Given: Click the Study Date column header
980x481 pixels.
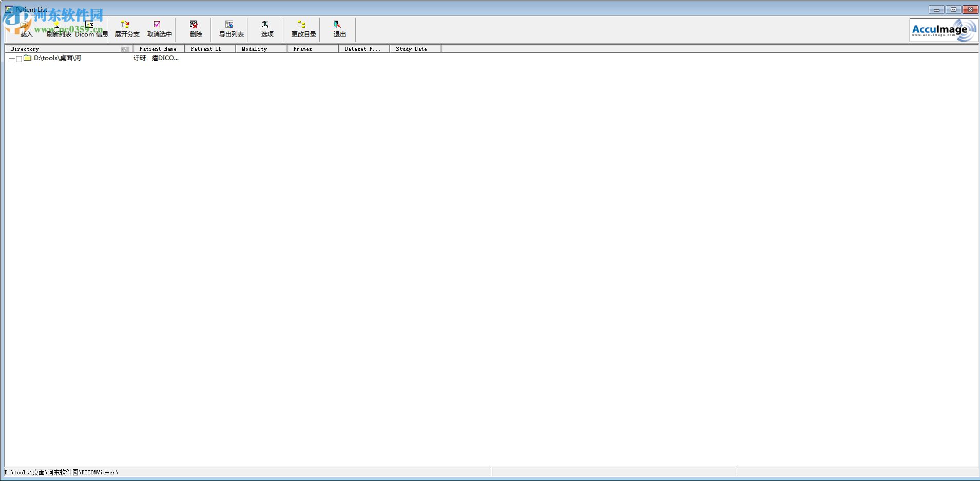Looking at the screenshot, I should tap(415, 49).
